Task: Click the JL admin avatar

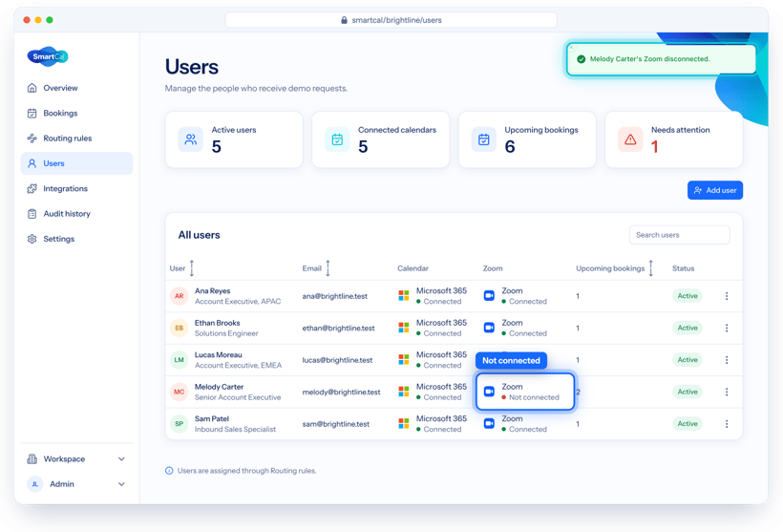Action: (x=35, y=484)
